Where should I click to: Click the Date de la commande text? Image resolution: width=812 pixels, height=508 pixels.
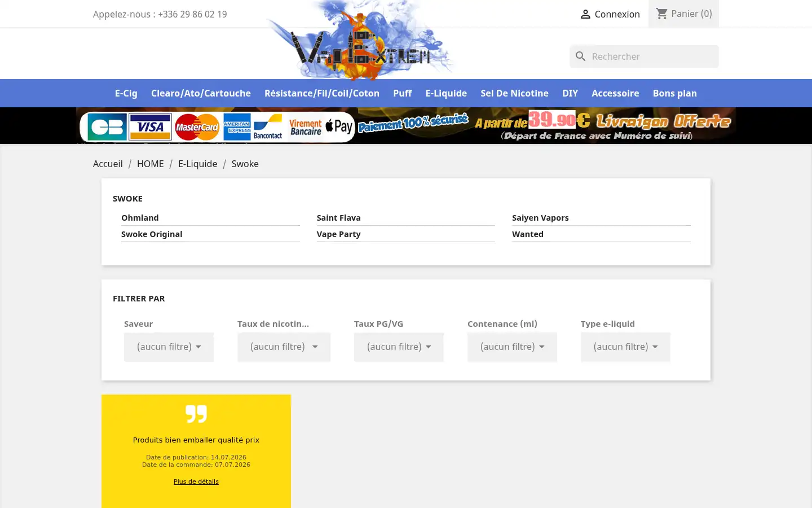point(196,465)
